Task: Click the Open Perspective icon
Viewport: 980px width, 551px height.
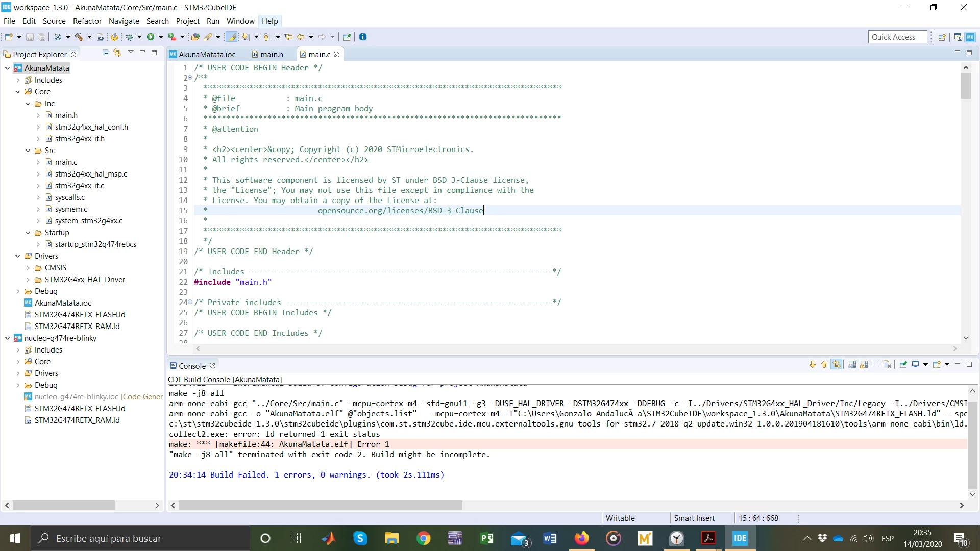Action: pos(942,37)
